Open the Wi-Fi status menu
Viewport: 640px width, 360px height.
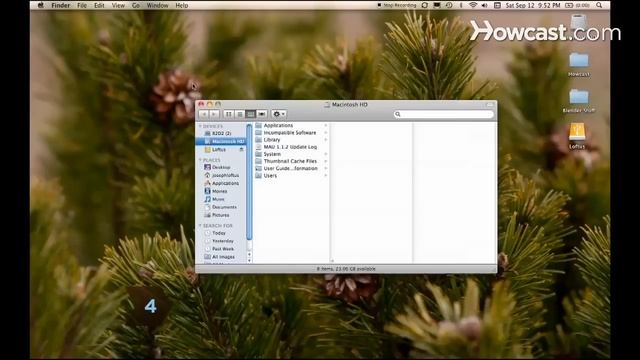click(x=473, y=5)
